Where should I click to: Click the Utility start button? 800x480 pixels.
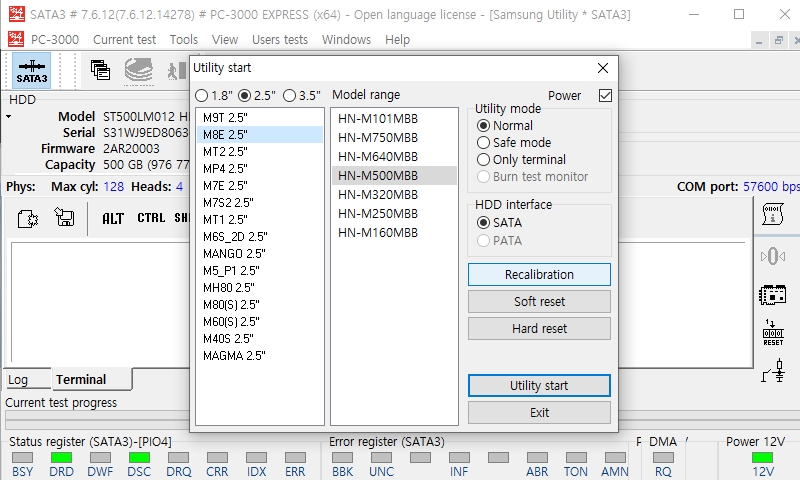click(539, 386)
